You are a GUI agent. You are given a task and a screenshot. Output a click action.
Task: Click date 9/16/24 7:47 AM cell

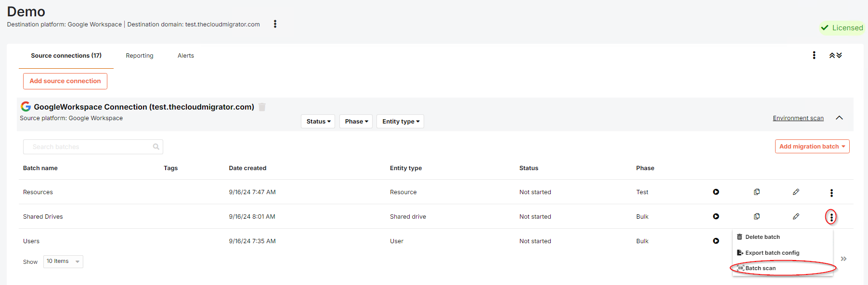(x=252, y=192)
